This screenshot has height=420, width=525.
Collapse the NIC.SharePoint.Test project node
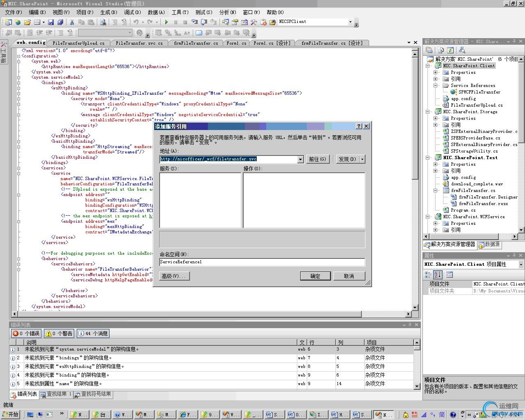point(428,157)
